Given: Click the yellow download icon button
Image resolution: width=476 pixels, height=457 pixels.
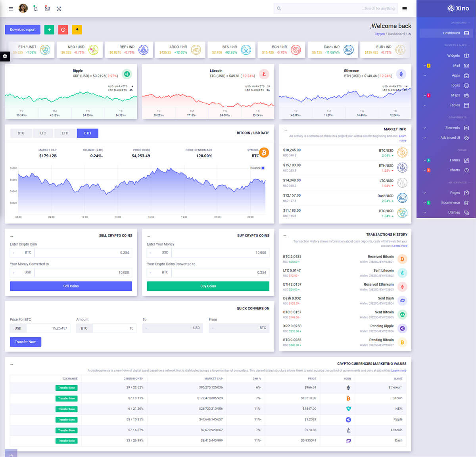Looking at the screenshot, I should point(77,30).
